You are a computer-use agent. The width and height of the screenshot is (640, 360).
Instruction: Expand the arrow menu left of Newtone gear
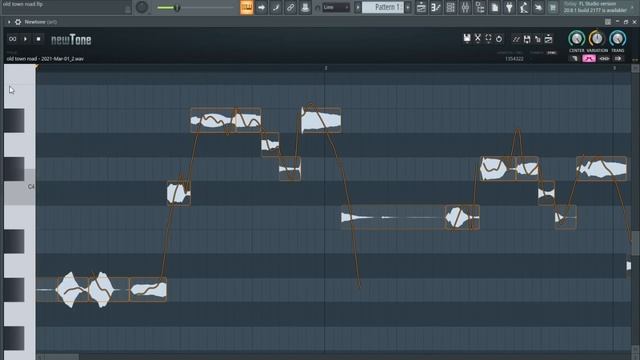tap(9, 22)
